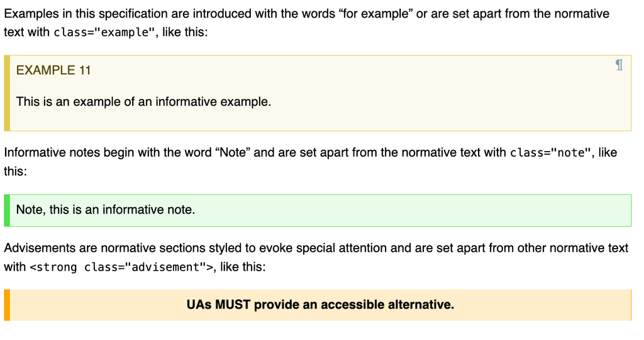Click the word "MUST" in the advisement box

point(233,305)
